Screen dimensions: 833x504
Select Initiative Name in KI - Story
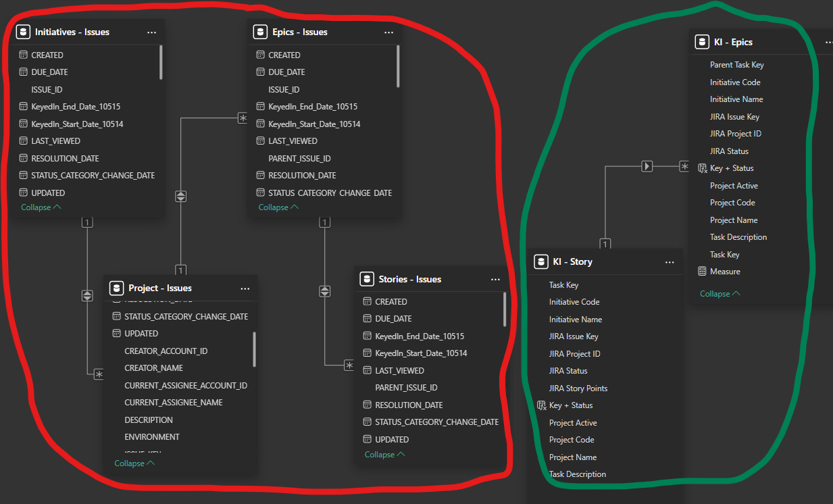click(x=576, y=320)
